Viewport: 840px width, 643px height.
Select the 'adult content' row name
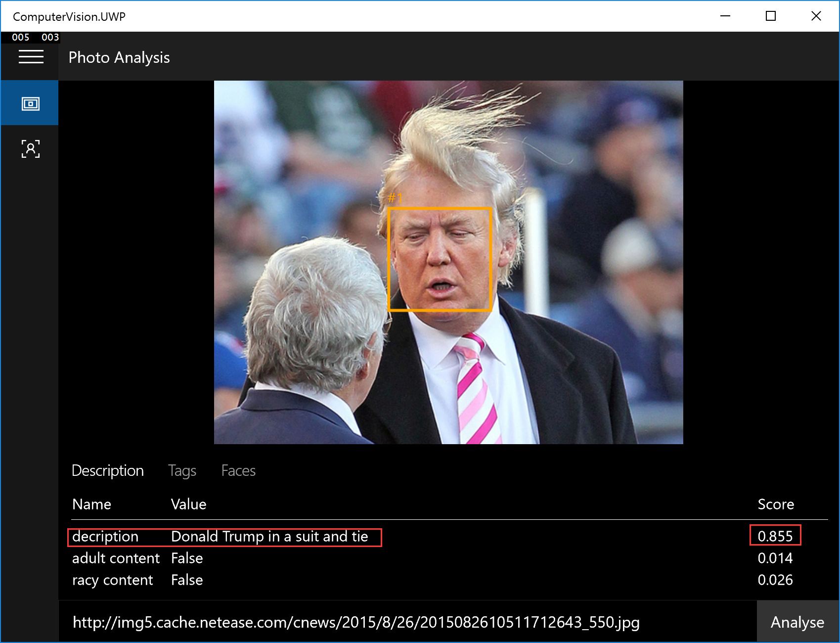(116, 558)
